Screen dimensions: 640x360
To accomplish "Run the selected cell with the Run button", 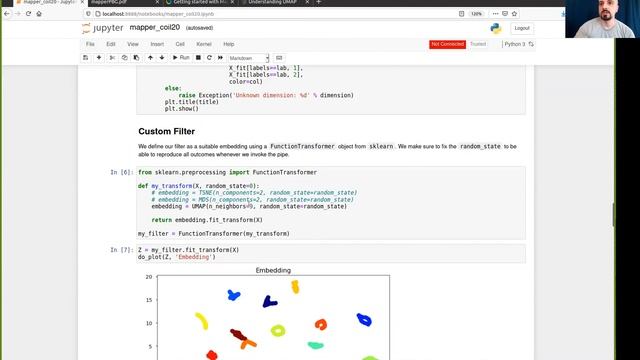I will (181, 58).
